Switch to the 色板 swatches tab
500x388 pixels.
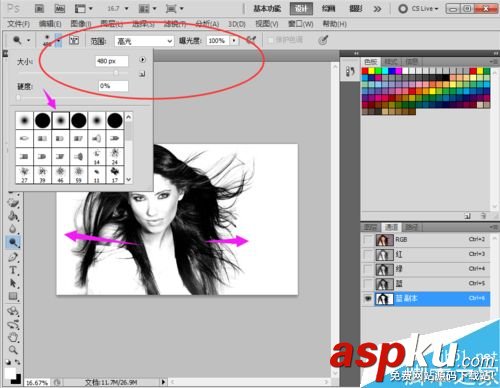370,61
